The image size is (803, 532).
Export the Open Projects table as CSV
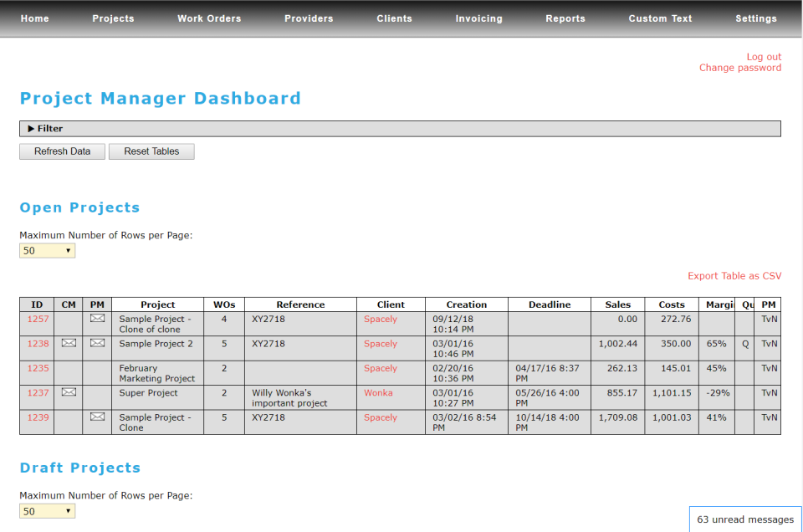[734, 276]
